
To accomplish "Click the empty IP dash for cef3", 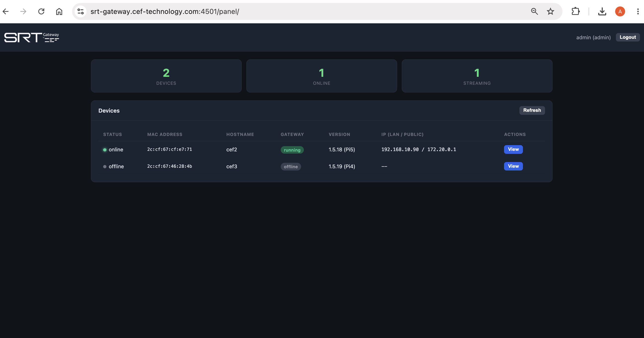I will [x=384, y=166].
